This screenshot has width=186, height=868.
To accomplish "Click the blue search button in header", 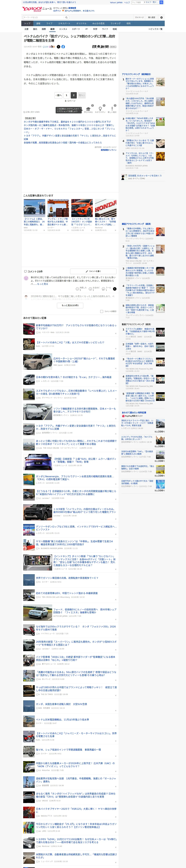I will coord(161,2).
